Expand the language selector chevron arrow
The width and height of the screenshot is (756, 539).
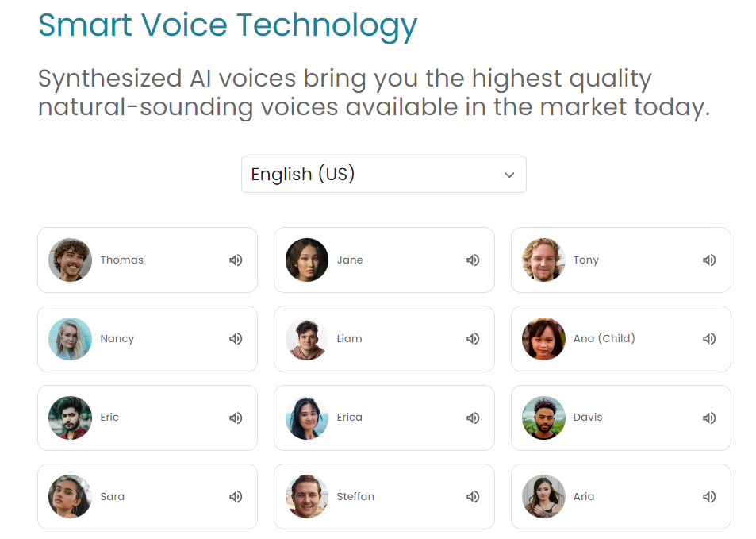pyautogui.click(x=509, y=175)
